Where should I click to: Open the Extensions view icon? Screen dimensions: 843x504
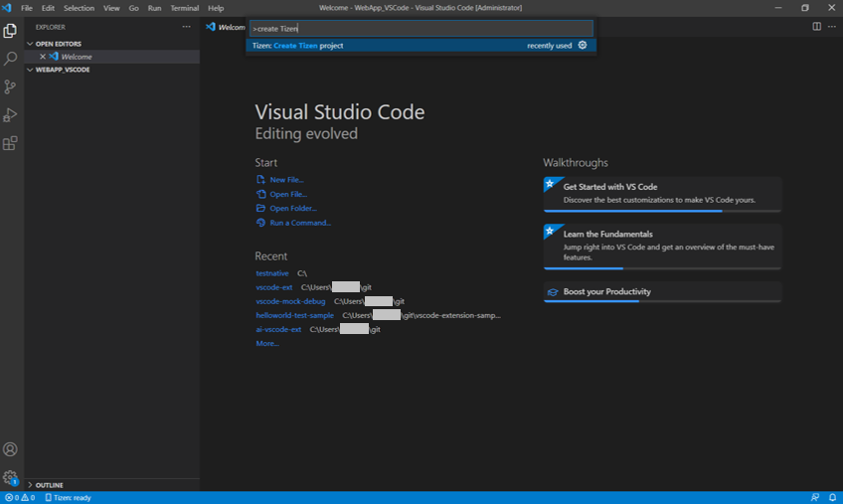(x=11, y=142)
